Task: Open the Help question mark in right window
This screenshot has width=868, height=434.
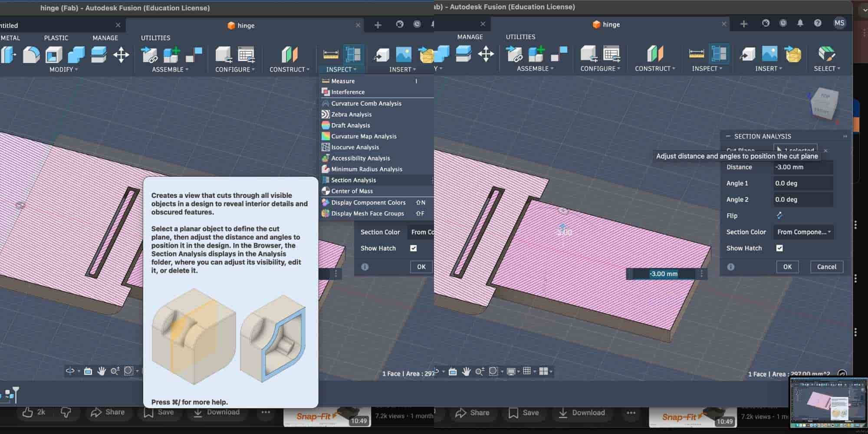Action: tap(818, 23)
